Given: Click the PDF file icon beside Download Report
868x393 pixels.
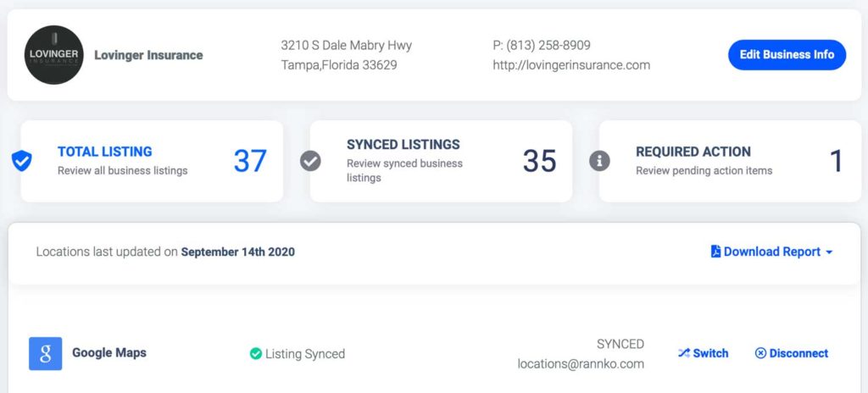Looking at the screenshot, I should tap(715, 252).
